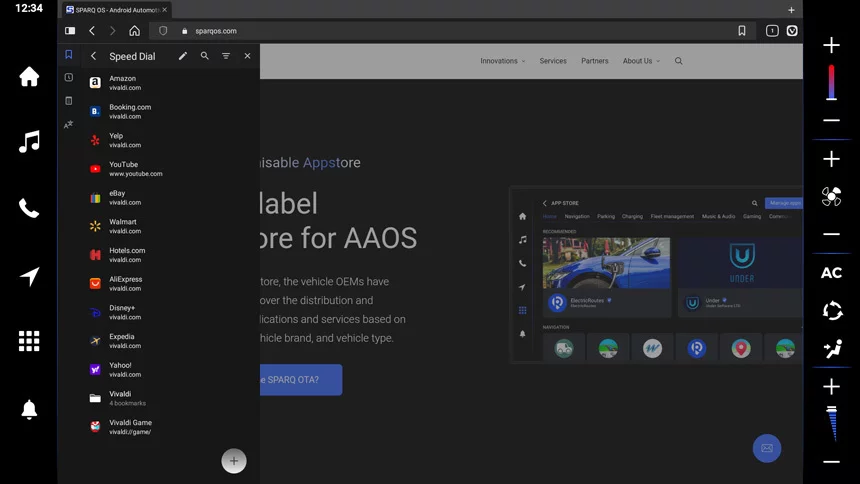Expand the About Us menu
860x484 pixels.
[x=641, y=61]
